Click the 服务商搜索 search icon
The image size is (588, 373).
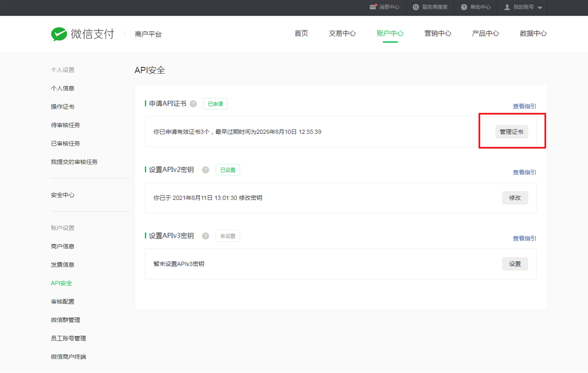pos(416,7)
